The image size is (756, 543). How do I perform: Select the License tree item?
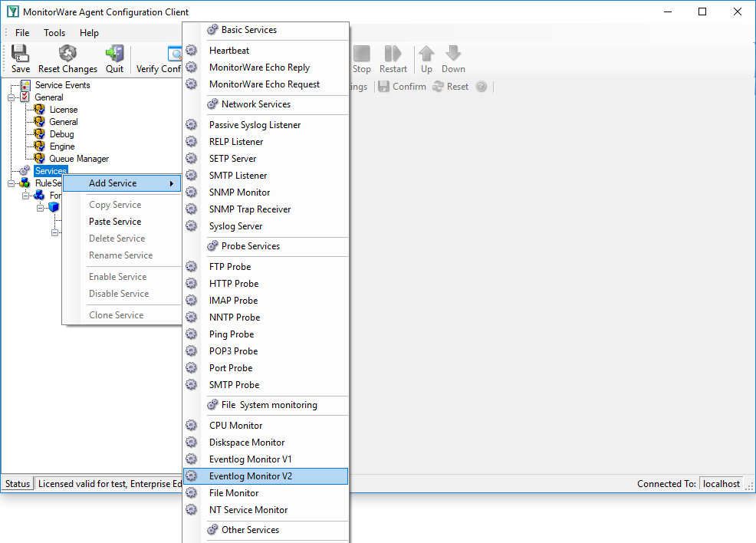pyautogui.click(x=63, y=110)
